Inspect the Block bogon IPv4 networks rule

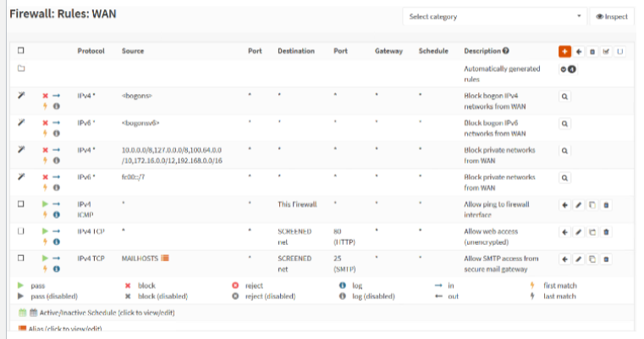click(564, 97)
